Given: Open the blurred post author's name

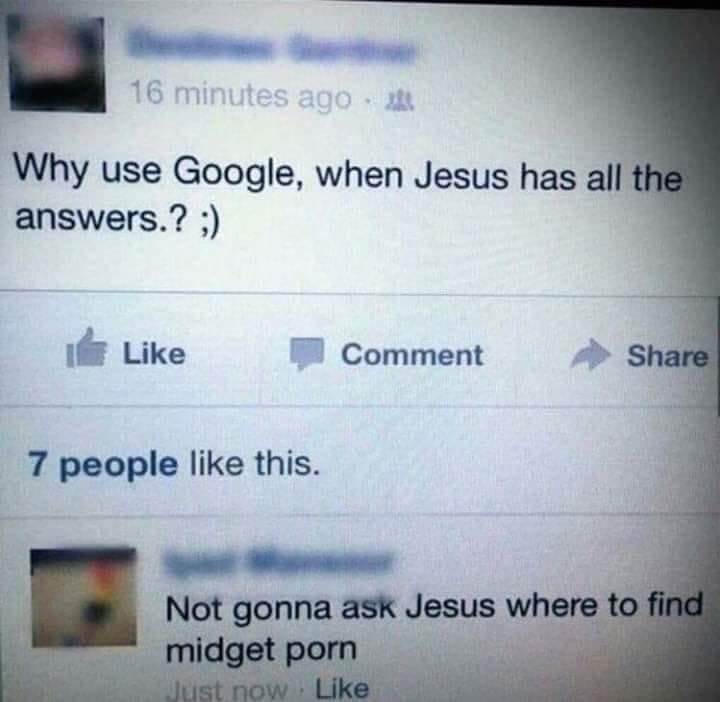Looking at the screenshot, I should click(x=272, y=49).
